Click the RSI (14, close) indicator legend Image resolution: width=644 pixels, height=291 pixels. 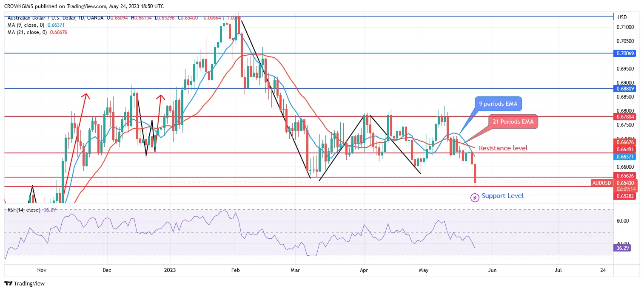pyautogui.click(x=24, y=210)
